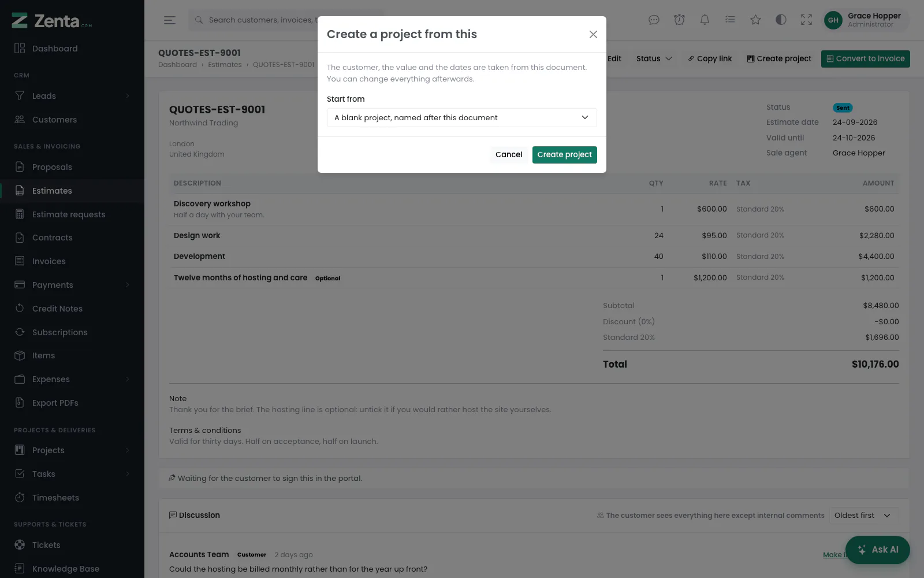Confirm with the green Create project button
Viewport: 924px width, 578px height.
pyautogui.click(x=564, y=154)
